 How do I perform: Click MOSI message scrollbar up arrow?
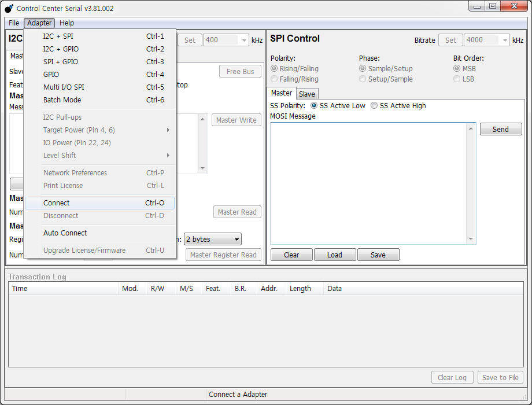tap(471, 128)
